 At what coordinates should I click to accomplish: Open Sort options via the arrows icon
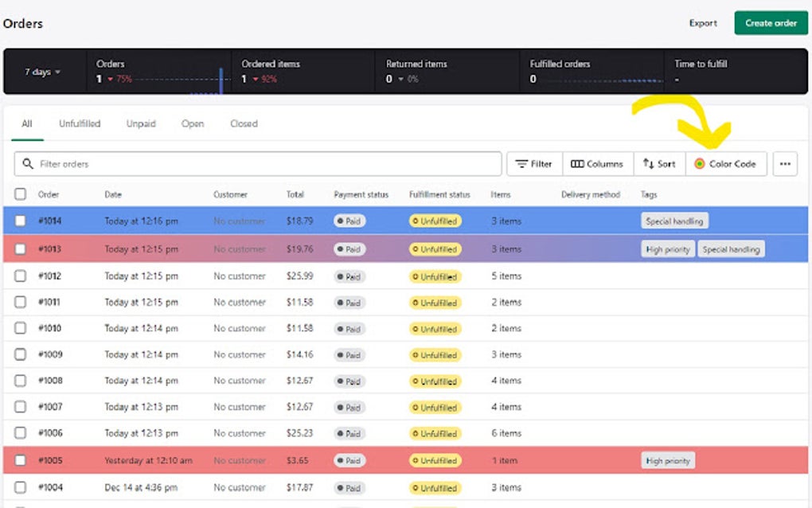click(x=649, y=163)
